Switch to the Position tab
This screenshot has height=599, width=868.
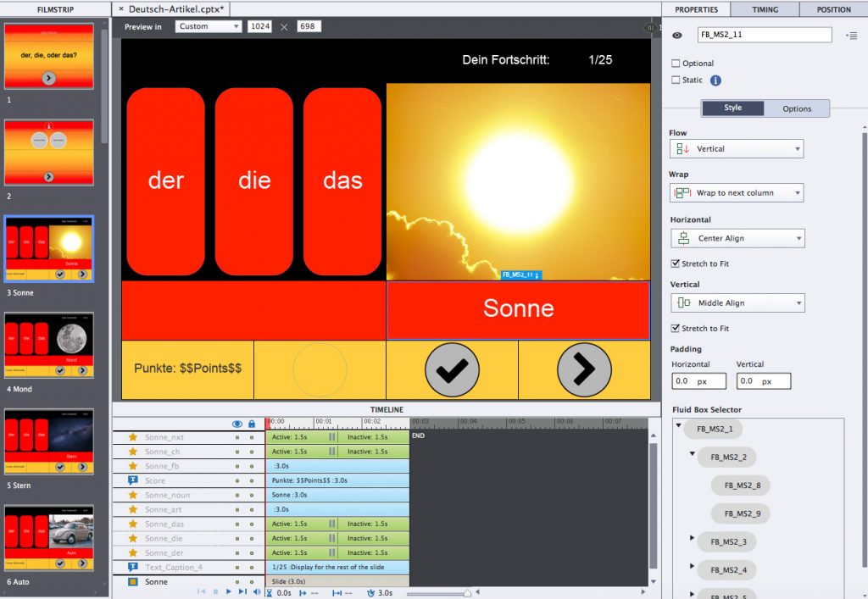point(833,9)
